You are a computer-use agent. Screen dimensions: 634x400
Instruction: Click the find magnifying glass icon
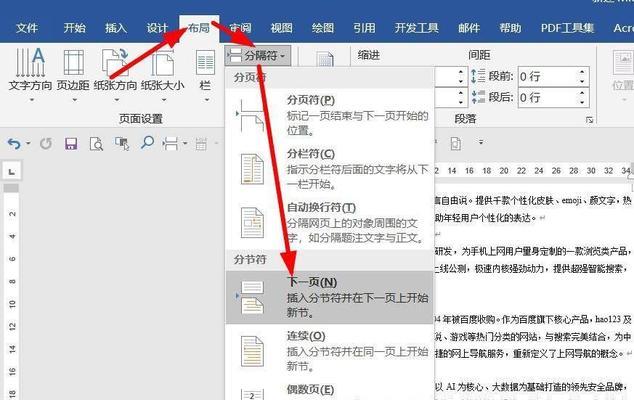147,142
